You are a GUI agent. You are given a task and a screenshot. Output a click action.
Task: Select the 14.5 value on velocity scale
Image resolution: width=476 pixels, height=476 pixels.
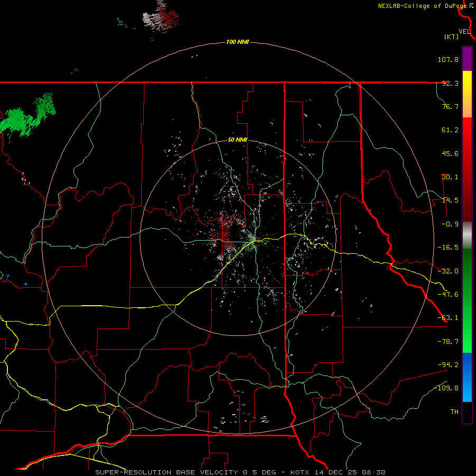450,200
